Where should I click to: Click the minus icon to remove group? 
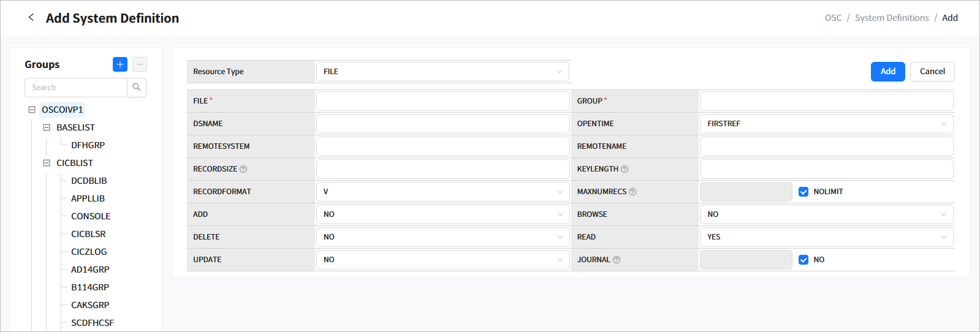[140, 64]
